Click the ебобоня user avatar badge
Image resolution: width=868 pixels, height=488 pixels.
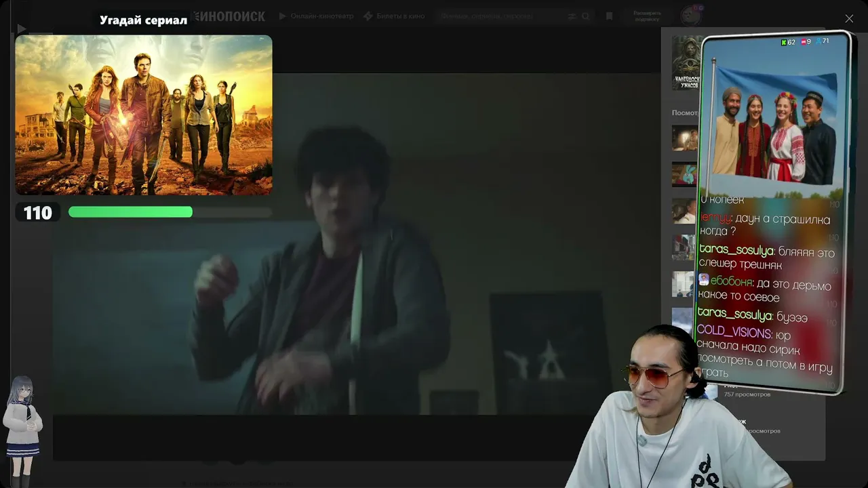coord(704,279)
